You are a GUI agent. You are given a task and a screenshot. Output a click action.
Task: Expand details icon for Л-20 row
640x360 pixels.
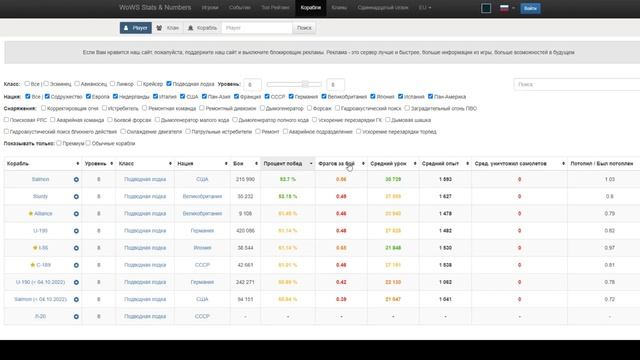(76, 317)
